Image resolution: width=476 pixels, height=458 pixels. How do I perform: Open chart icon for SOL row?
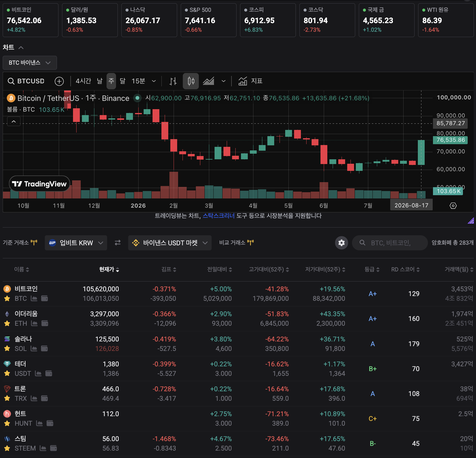[34, 348]
